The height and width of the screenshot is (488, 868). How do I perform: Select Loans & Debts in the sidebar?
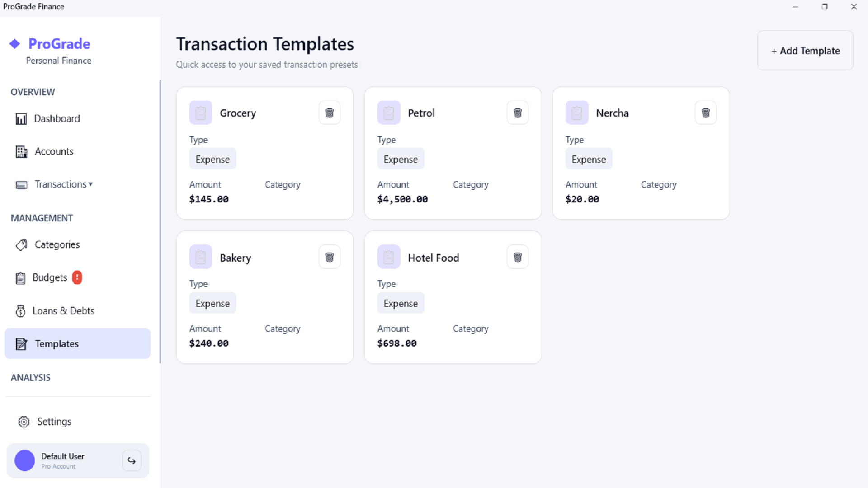tap(63, 311)
